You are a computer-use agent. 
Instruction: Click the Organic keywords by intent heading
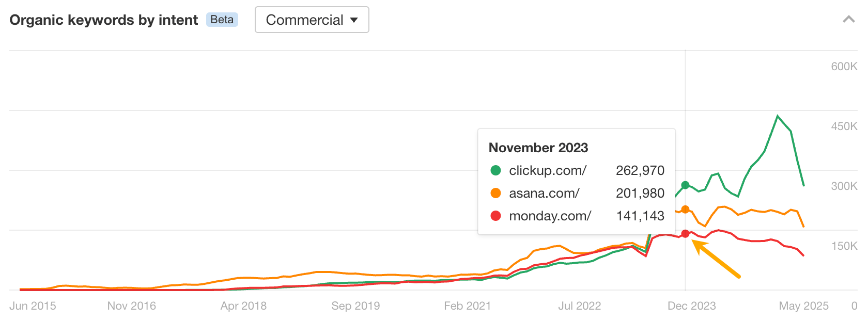tap(104, 20)
